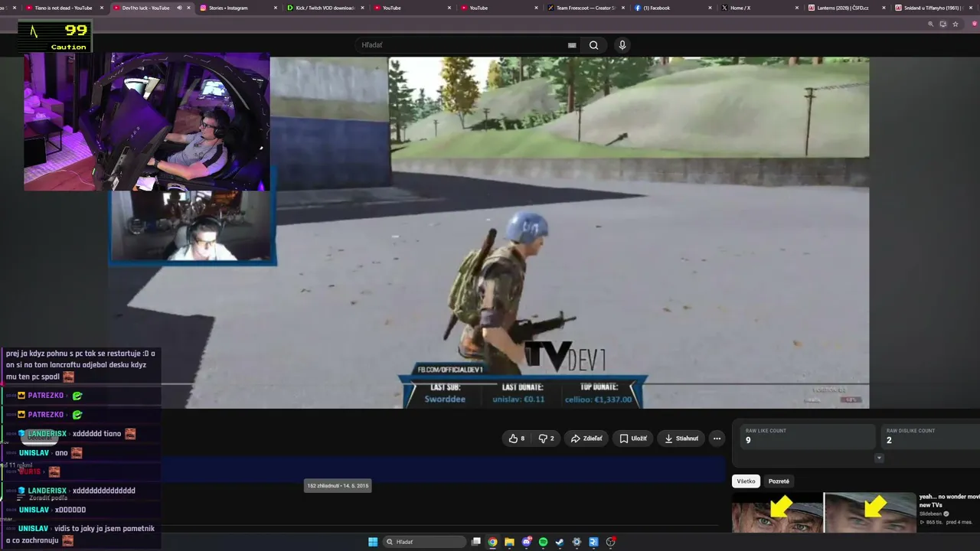
Task: Click chat message 'x000000' by UNISLAV
Action: point(70,510)
